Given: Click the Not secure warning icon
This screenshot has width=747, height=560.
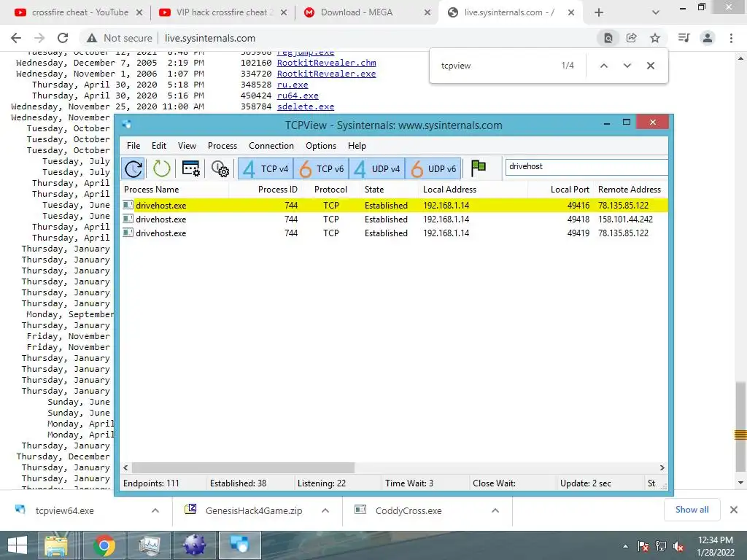Looking at the screenshot, I should click(x=91, y=38).
